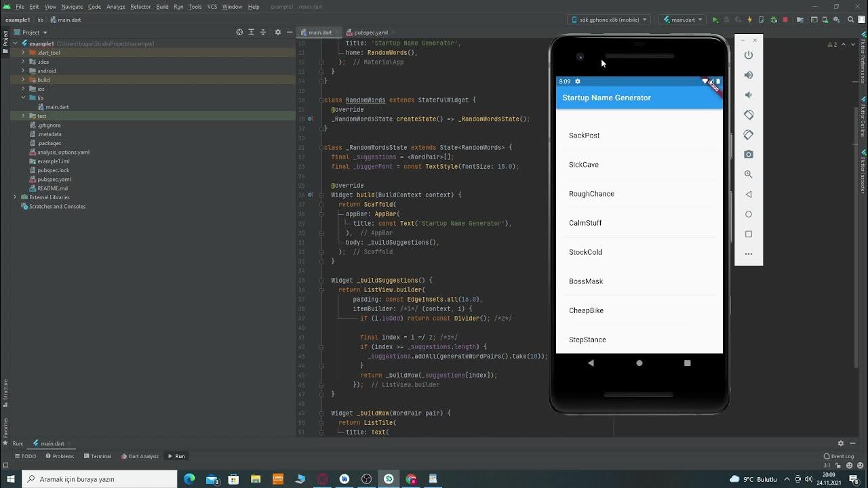
Task: Select opened file target icon in Project panel
Action: (239, 32)
